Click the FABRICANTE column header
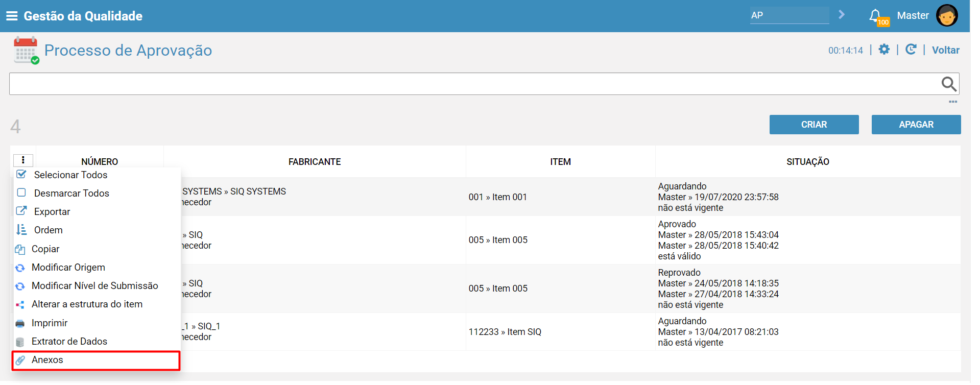The width and height of the screenshot is (980, 385). (x=315, y=161)
